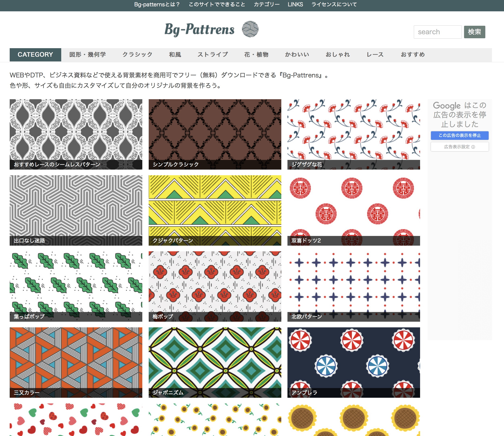Open the クジャクパターン pattern thumbnail

pos(216,209)
